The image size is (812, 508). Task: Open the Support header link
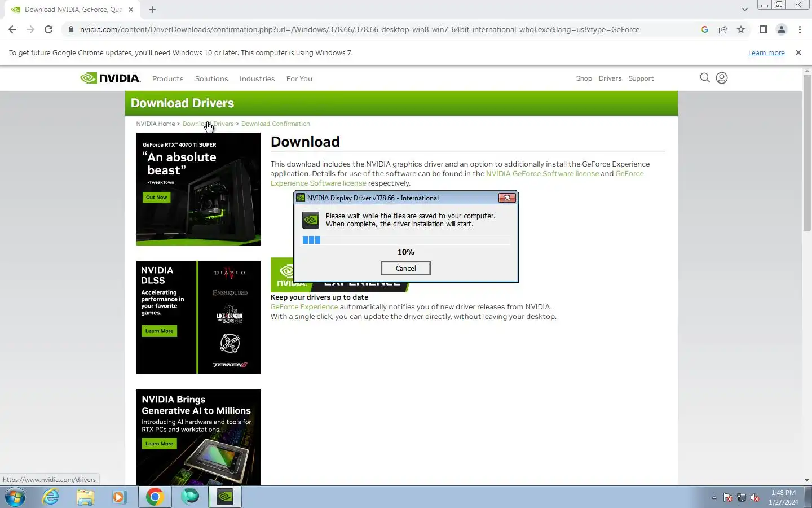(x=641, y=78)
